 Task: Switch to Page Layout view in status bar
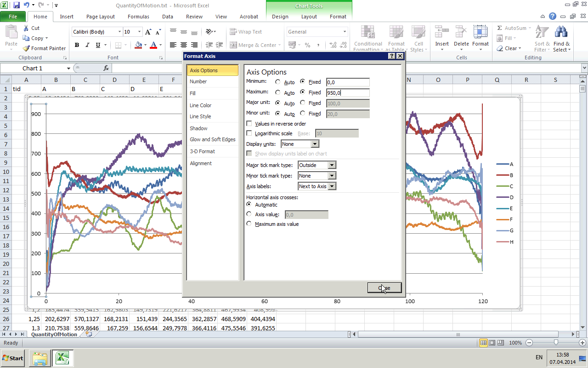coord(492,343)
